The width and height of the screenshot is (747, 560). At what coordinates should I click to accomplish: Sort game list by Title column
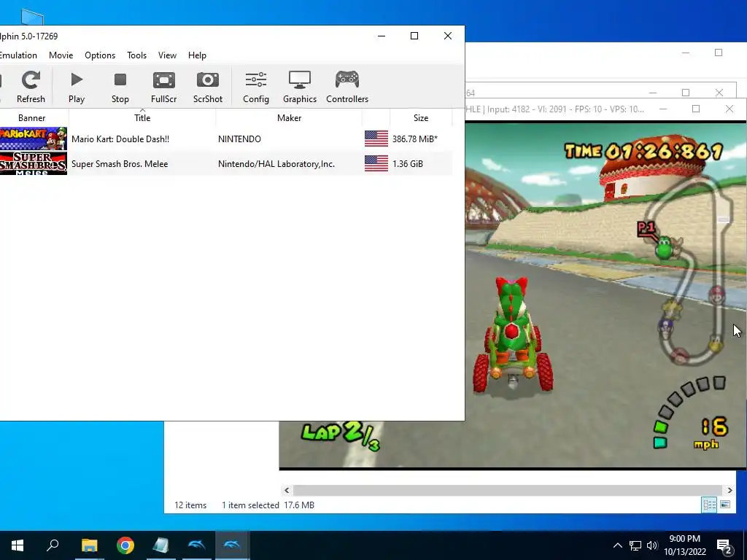(x=142, y=118)
